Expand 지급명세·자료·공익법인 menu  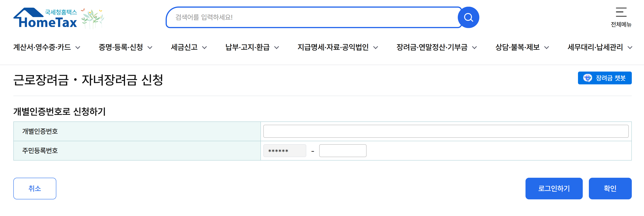(x=333, y=47)
